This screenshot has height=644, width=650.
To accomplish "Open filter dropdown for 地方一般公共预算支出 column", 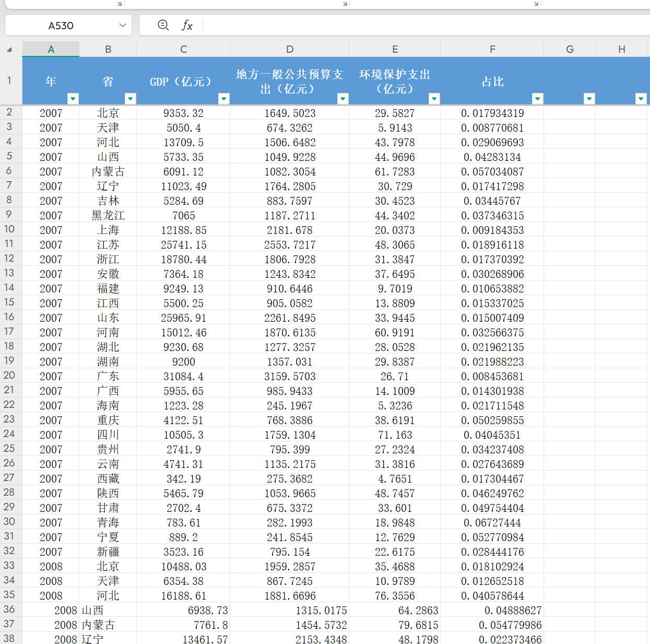I will (343, 99).
